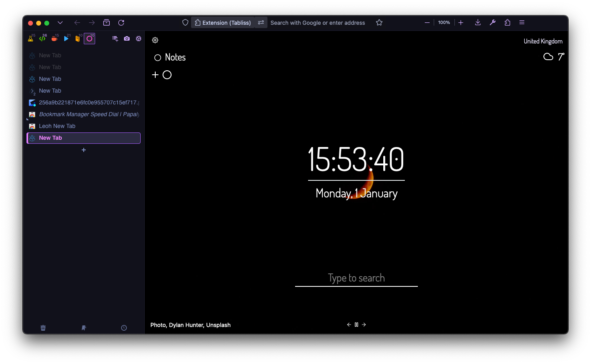Click the add tab panel icon
This screenshot has width=591, height=364.
click(115, 39)
